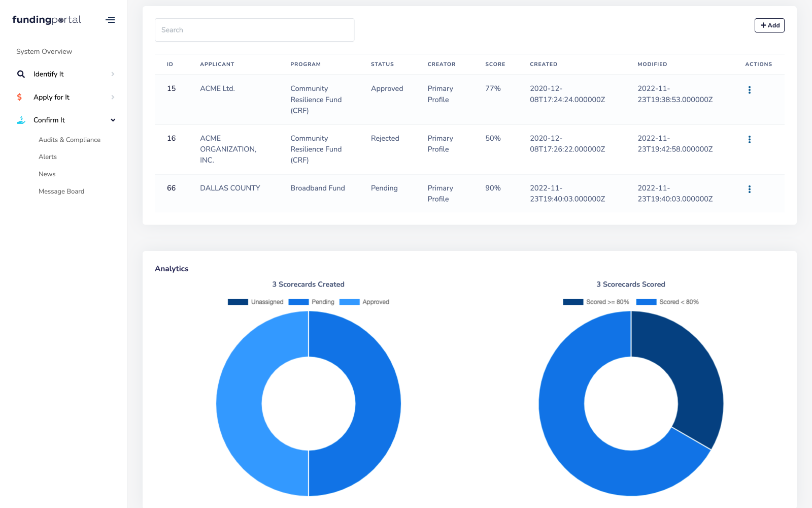This screenshot has height=508, width=812.
Task: Select the magnifier icon beside Identify It
Action: [x=21, y=74]
